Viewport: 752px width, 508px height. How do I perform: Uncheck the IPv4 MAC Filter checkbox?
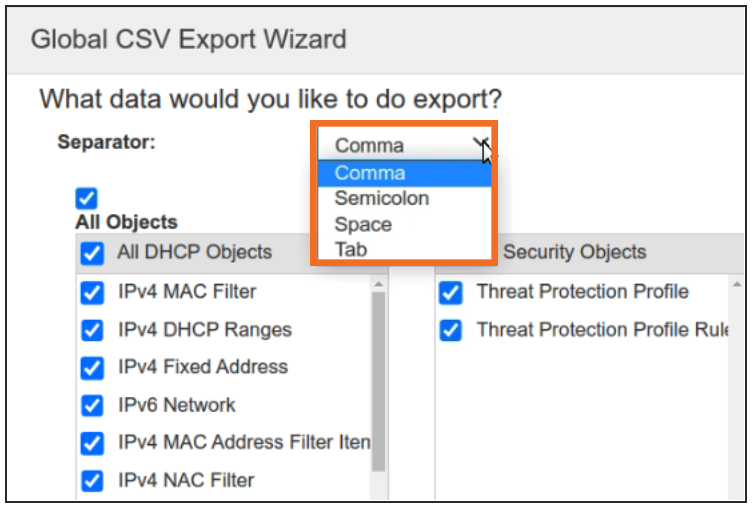point(93,293)
